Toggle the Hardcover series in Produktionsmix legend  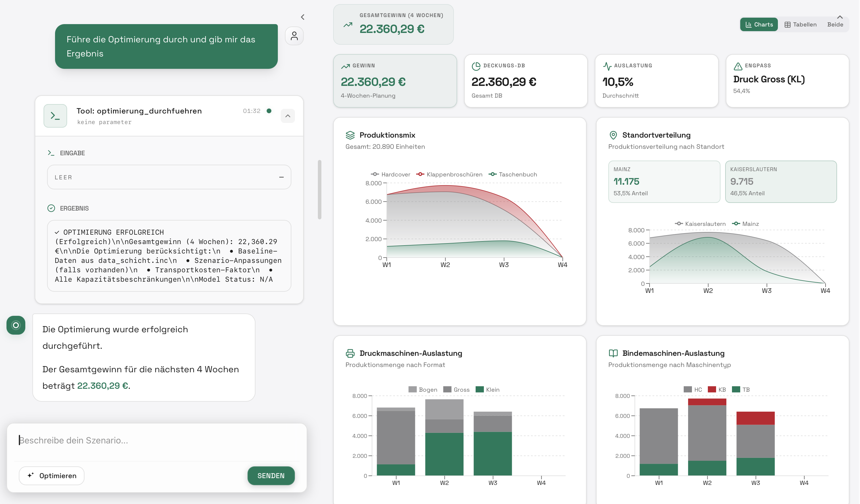390,174
